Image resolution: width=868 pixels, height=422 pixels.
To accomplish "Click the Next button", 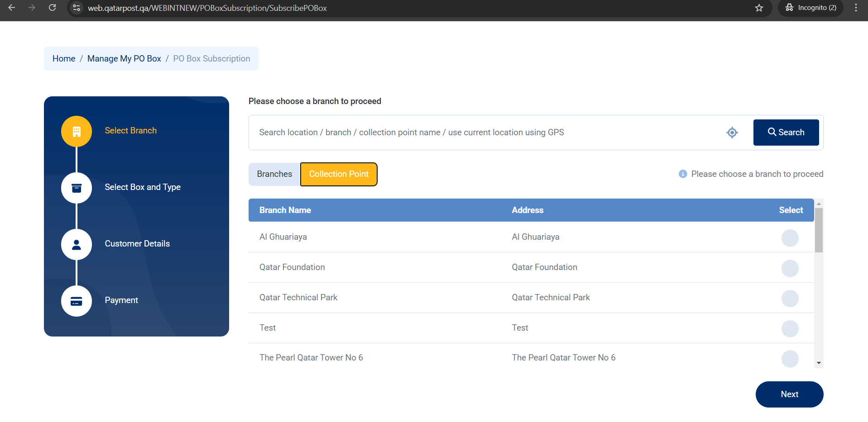I will coord(789,394).
